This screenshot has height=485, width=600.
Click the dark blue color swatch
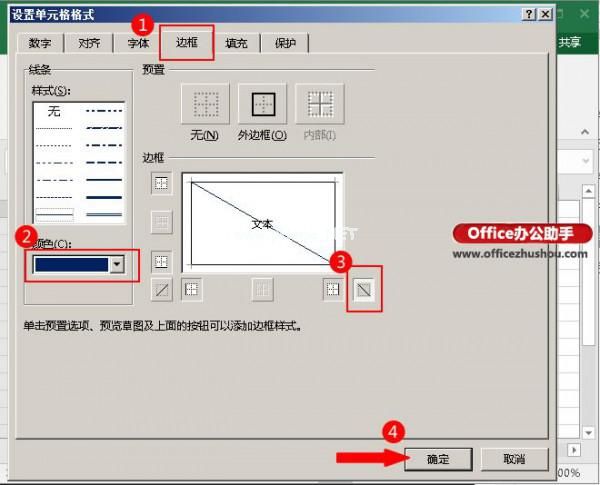pyautogui.click(x=72, y=265)
